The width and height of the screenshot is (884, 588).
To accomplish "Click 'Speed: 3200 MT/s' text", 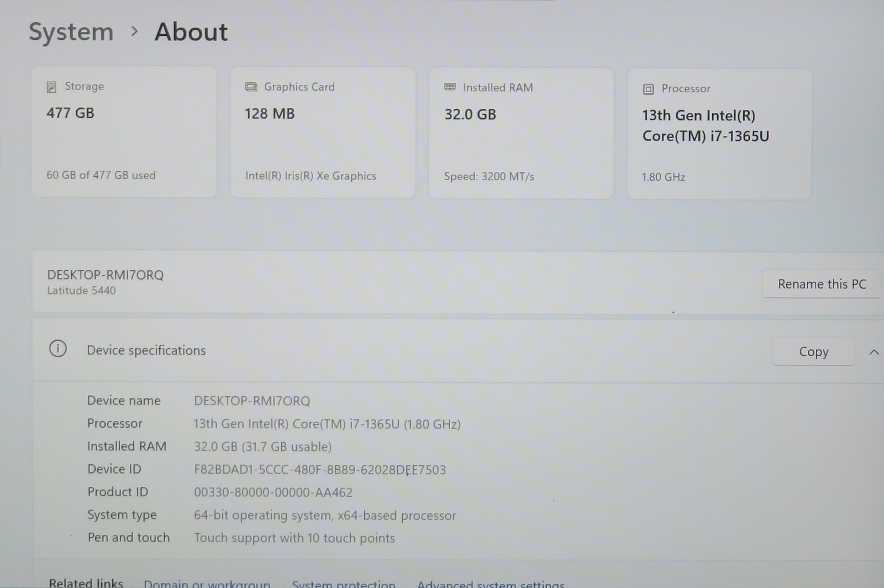I will click(x=489, y=177).
